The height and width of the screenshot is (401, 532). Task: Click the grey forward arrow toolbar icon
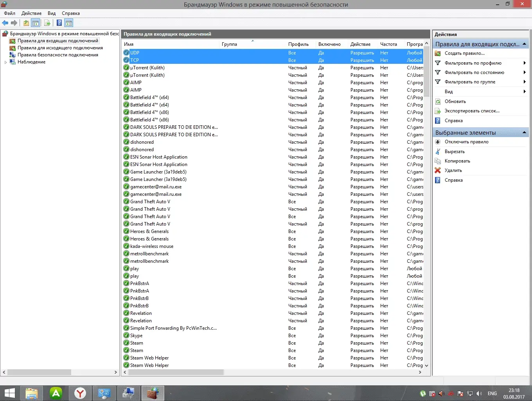(14, 23)
